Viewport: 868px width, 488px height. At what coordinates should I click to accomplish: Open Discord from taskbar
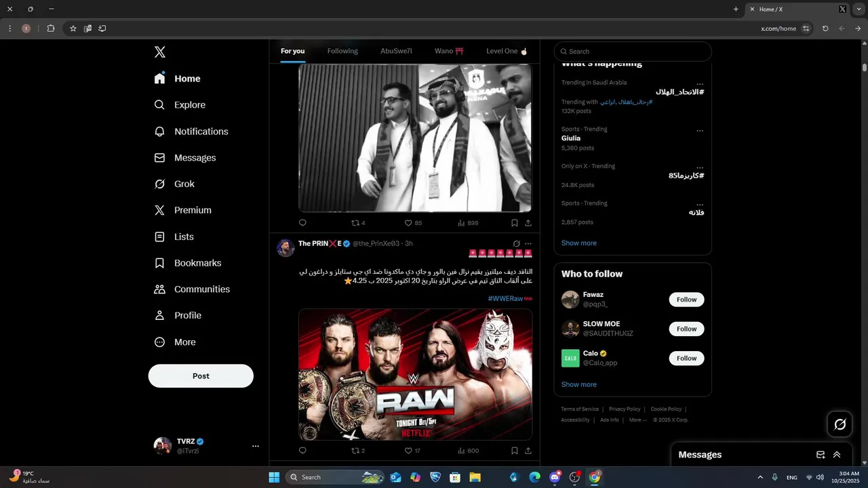(x=555, y=477)
